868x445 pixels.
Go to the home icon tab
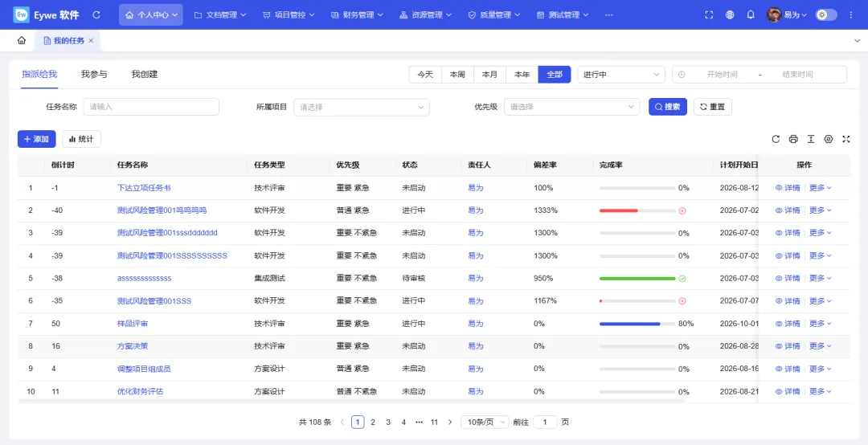22,40
